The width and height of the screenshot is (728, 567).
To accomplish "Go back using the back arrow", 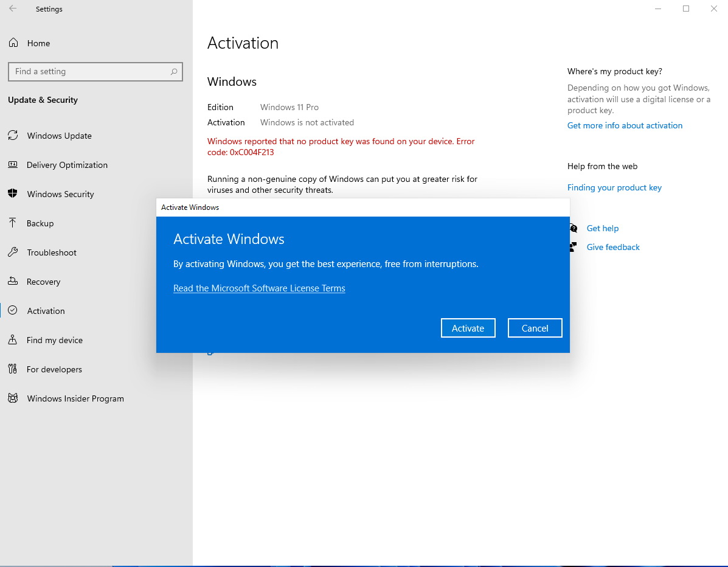I will 13,9.
